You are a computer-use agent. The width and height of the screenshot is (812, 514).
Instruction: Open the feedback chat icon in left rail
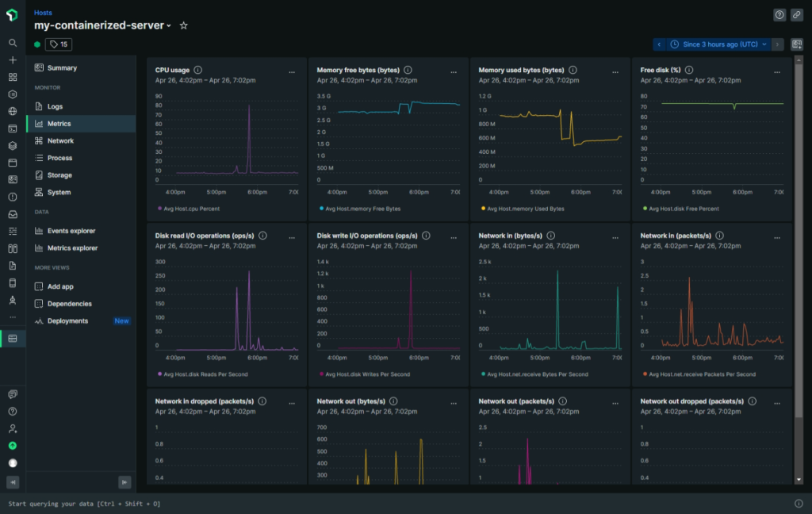13,394
